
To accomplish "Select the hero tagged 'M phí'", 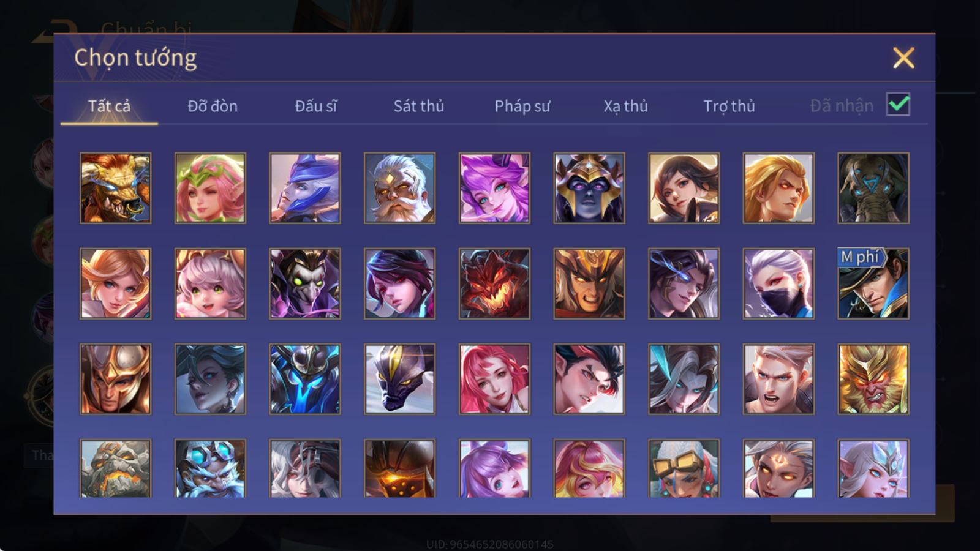I will [x=873, y=283].
